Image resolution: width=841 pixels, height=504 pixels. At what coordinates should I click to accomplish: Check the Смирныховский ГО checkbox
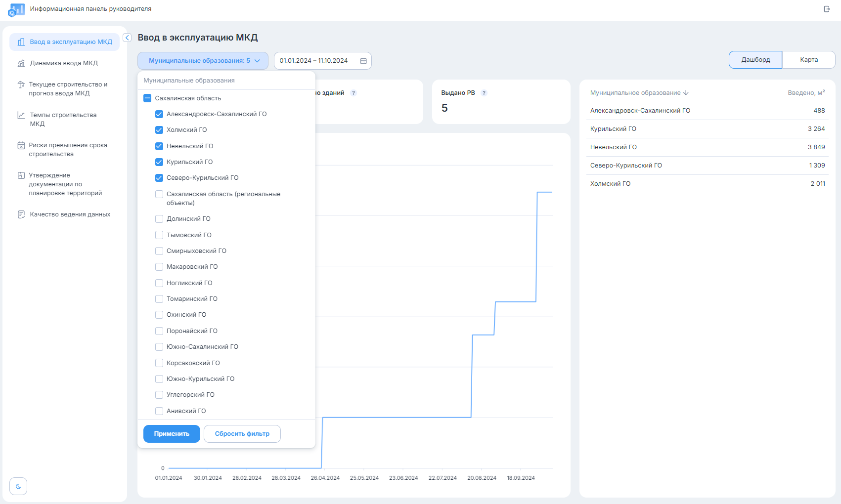tap(159, 251)
